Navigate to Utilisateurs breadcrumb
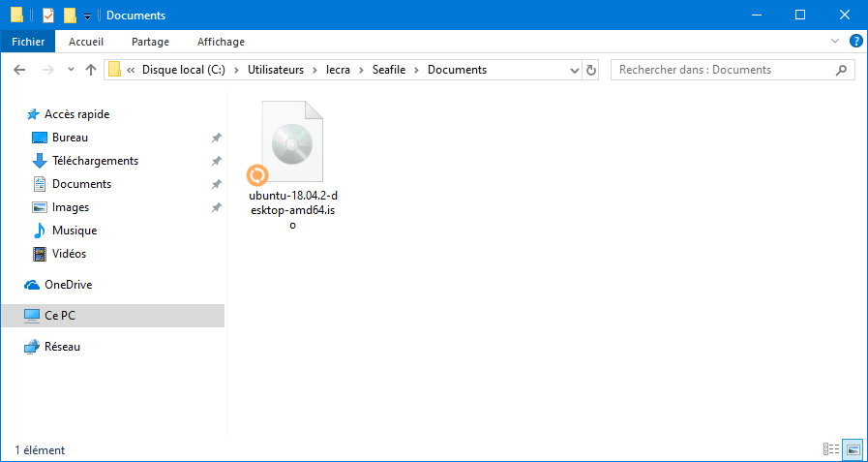 point(276,70)
